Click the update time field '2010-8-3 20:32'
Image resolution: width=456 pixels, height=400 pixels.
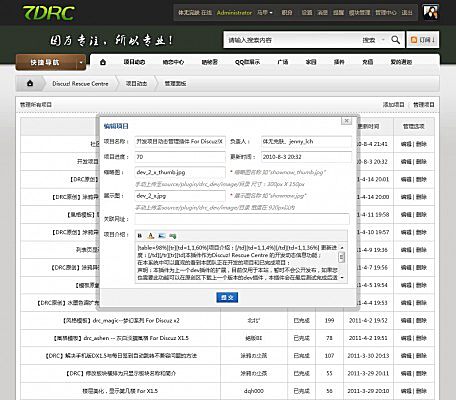coord(306,157)
